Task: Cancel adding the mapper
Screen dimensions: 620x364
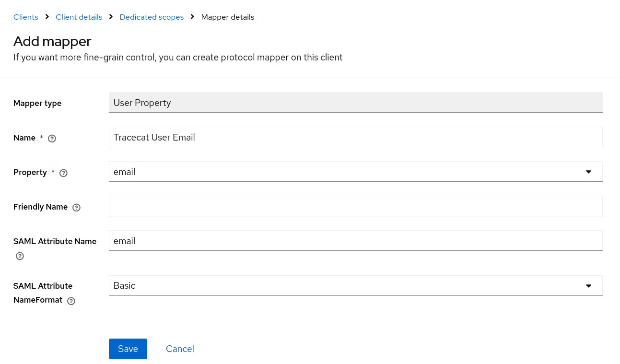Action: (180, 349)
